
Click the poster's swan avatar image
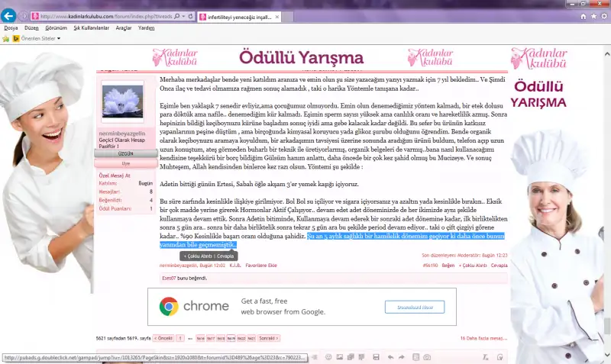pyautogui.click(x=122, y=102)
